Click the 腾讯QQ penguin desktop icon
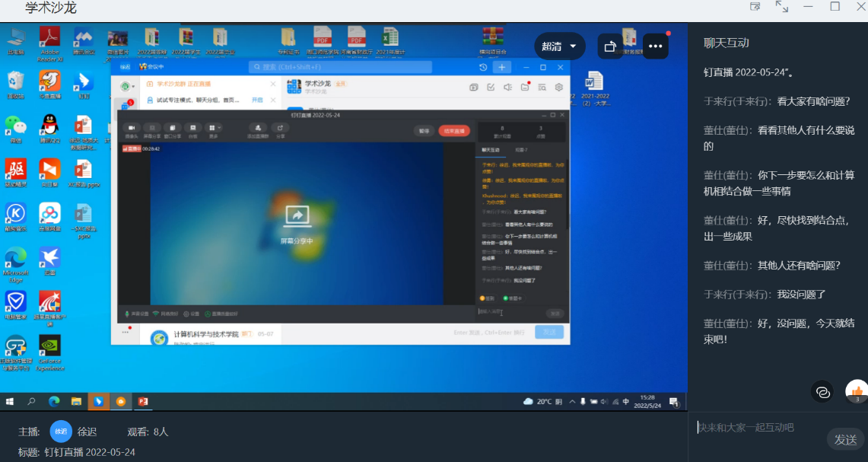868x462 pixels. pos(49,129)
